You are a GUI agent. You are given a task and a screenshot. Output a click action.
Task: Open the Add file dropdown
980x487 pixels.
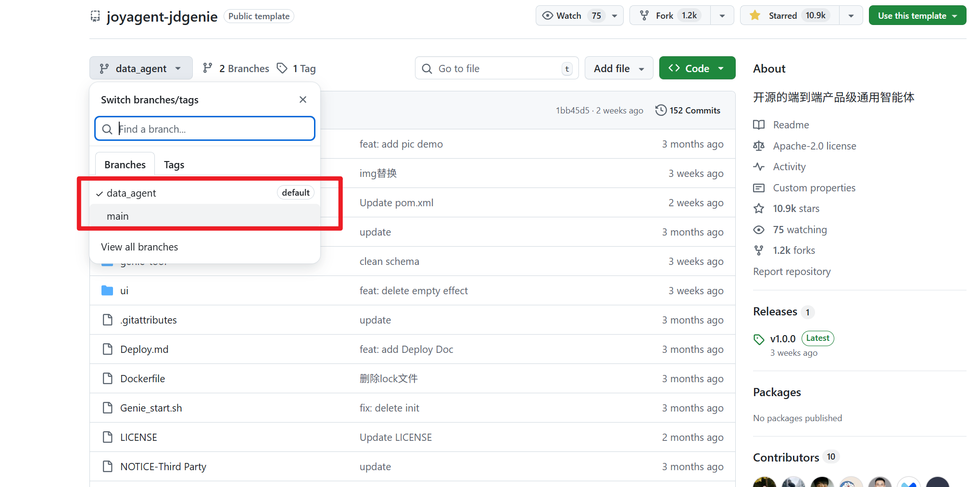[618, 68]
